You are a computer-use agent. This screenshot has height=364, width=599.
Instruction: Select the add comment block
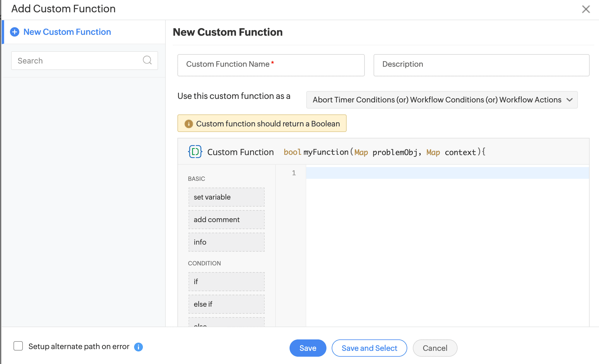click(226, 219)
